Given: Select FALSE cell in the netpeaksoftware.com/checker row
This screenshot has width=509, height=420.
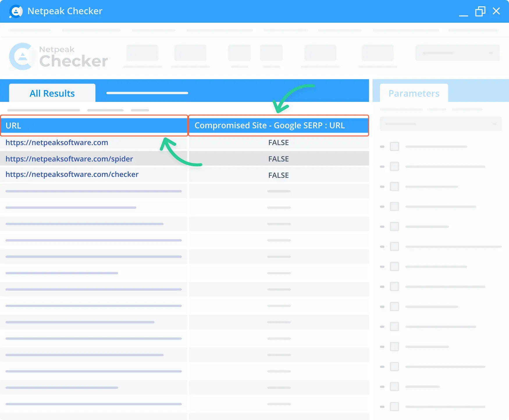Looking at the screenshot, I should pos(279,175).
